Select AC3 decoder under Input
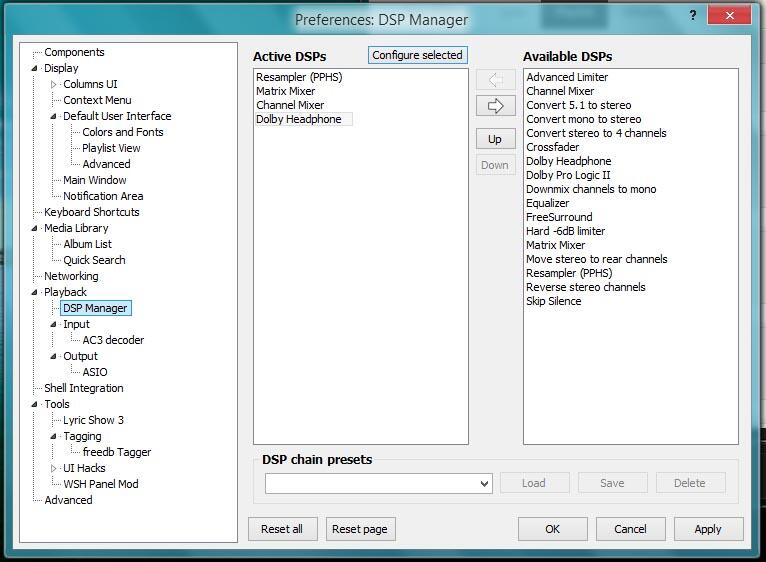The width and height of the screenshot is (766, 562). pos(113,340)
